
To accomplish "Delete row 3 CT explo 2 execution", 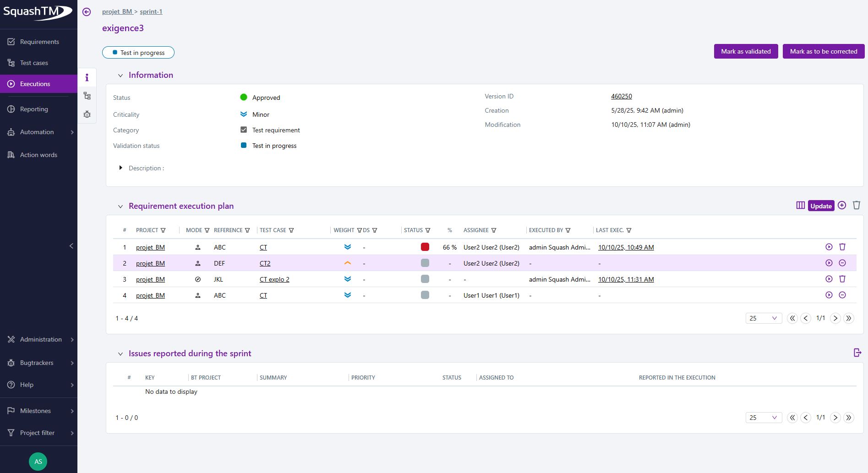I will [x=842, y=279].
